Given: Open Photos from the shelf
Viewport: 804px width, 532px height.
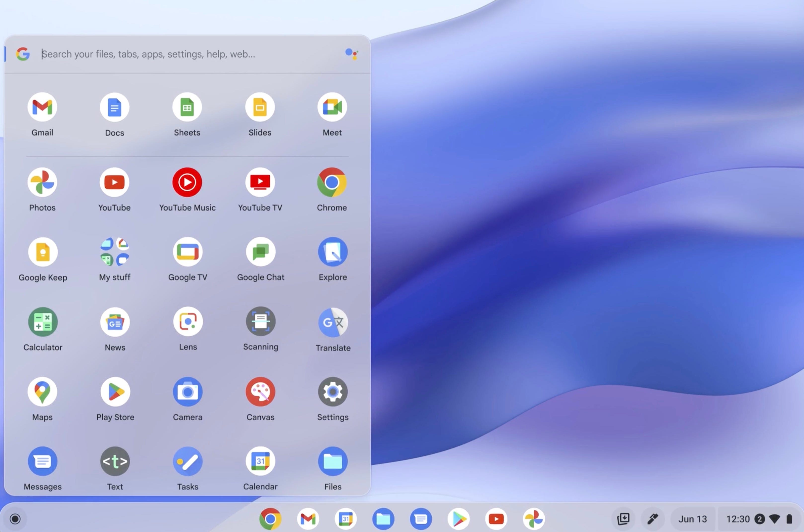Looking at the screenshot, I should click(534, 519).
